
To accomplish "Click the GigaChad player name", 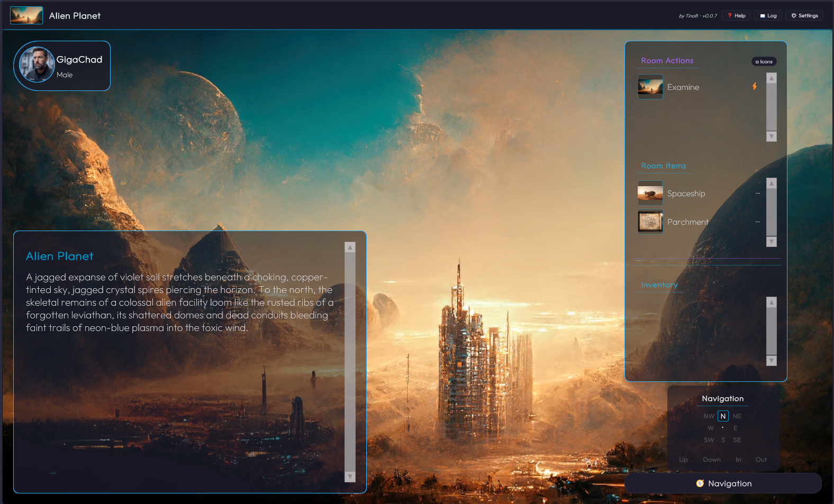I will (79, 60).
